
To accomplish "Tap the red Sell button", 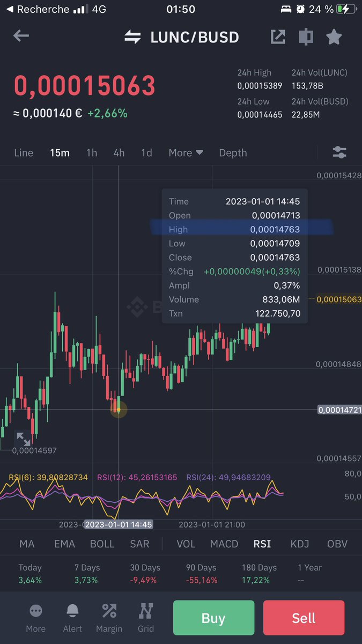I will tap(304, 618).
